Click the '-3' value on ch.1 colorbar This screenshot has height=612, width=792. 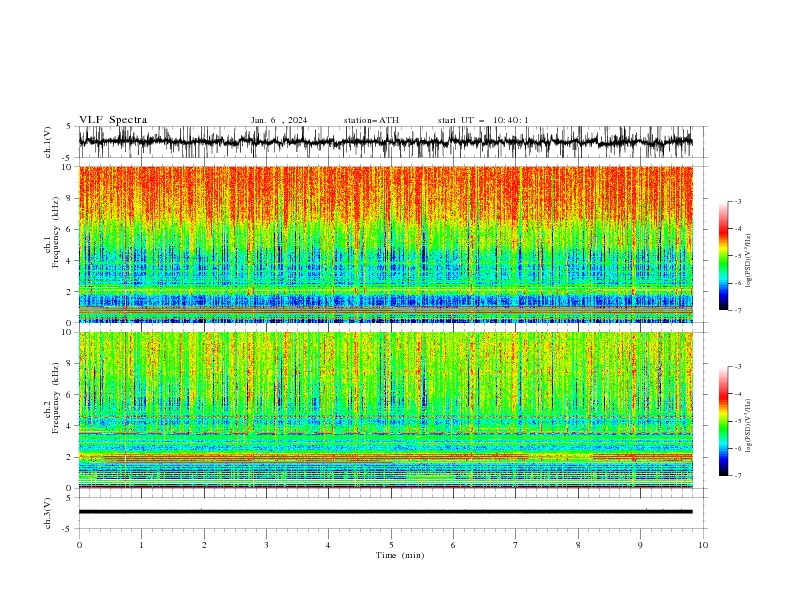point(738,201)
